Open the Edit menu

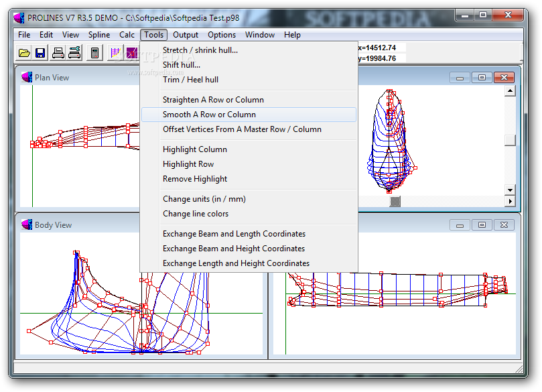(46, 35)
